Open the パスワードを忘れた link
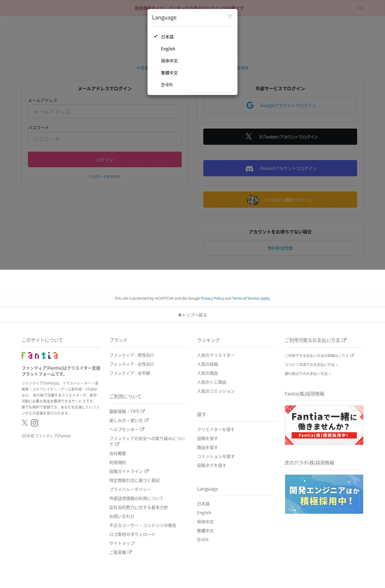 pyautogui.click(x=105, y=177)
